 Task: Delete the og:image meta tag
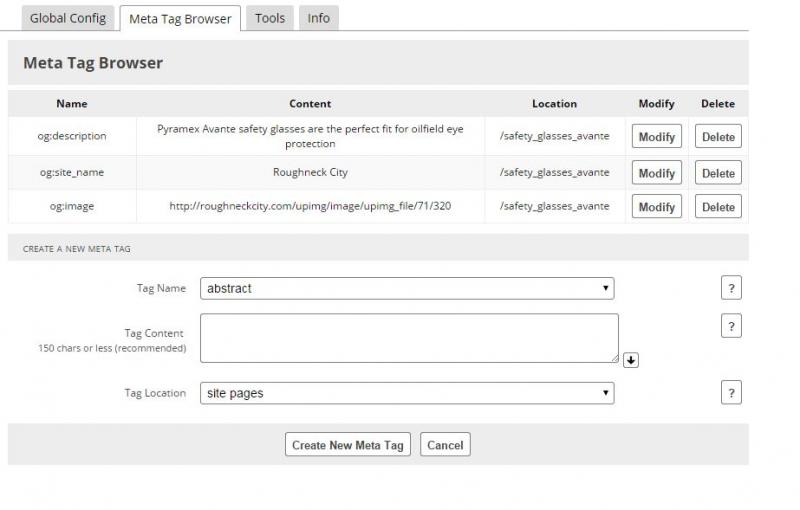pos(718,207)
